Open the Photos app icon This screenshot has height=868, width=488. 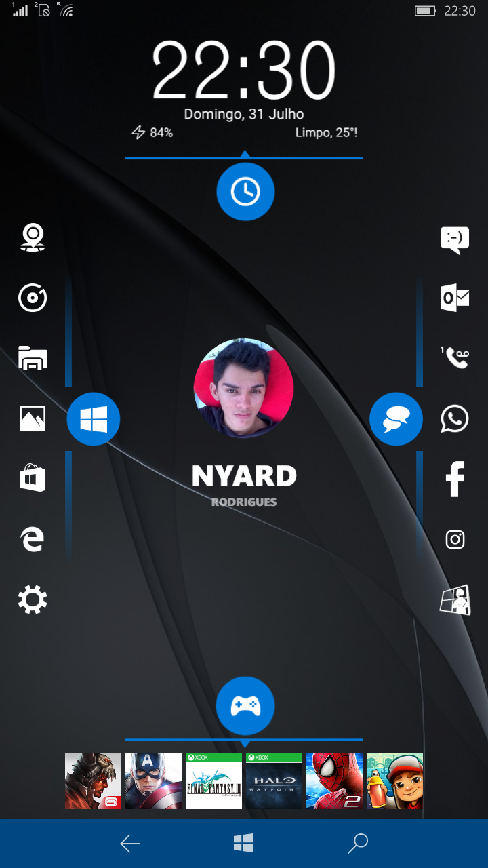pyautogui.click(x=33, y=418)
